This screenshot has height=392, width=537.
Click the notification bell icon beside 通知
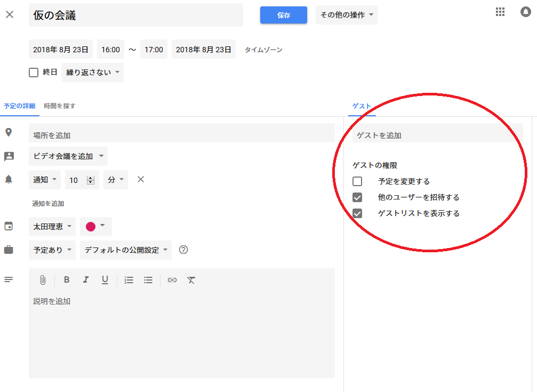pos(9,179)
